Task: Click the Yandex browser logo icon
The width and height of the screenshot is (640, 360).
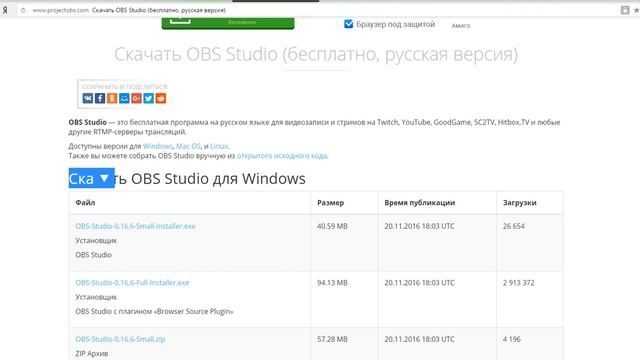Action: [5, 10]
